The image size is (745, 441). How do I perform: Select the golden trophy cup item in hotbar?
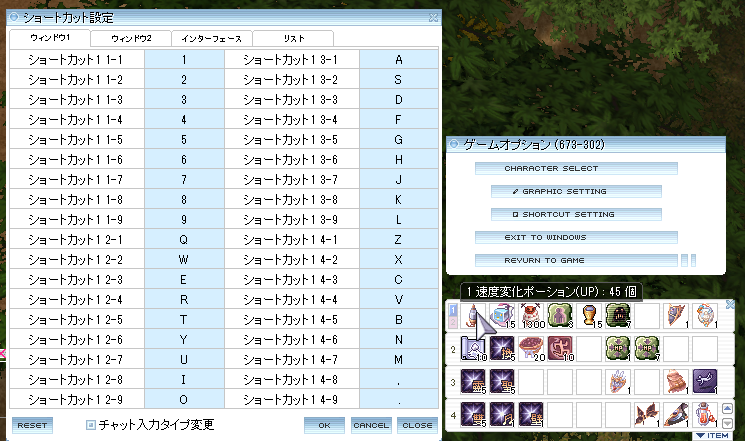(x=590, y=316)
